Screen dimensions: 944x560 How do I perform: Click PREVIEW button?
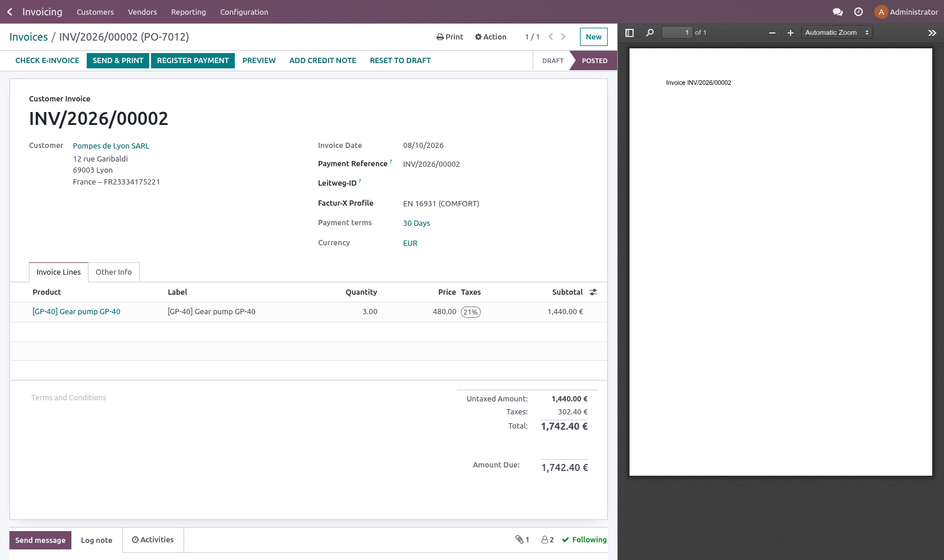tap(259, 61)
